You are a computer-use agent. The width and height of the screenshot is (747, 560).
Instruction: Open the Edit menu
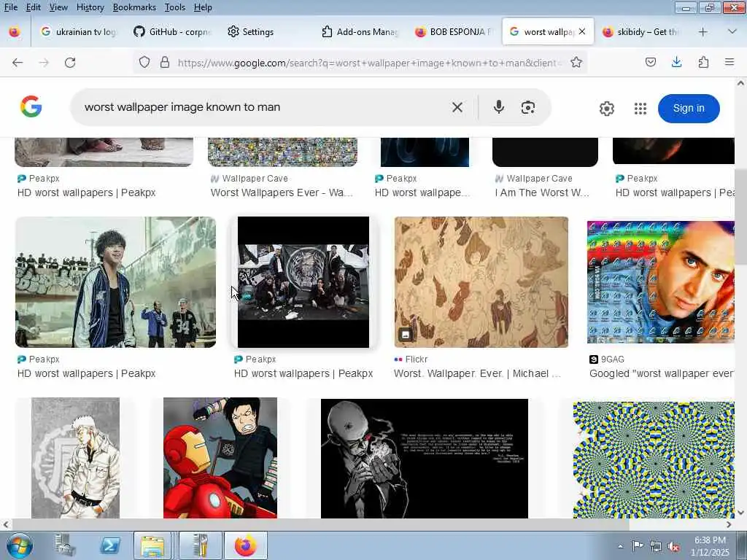coord(34,7)
